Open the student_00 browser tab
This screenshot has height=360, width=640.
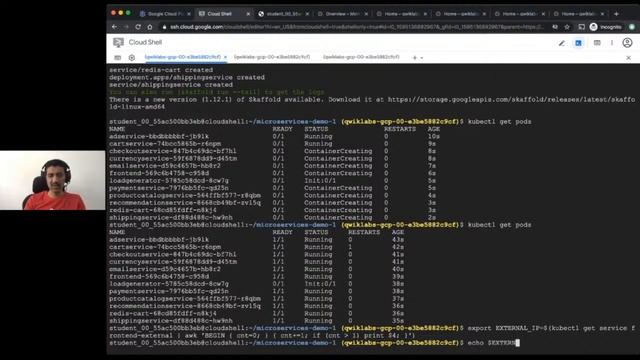click(283, 14)
